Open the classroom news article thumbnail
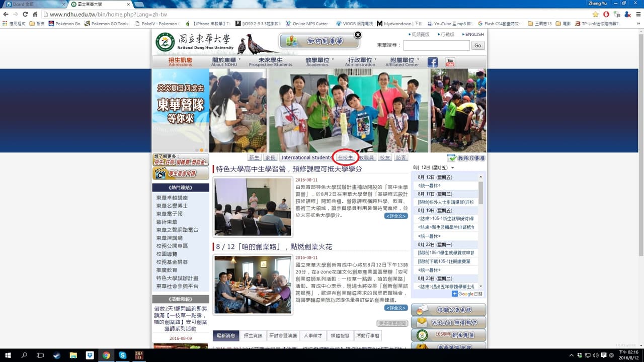The height and width of the screenshot is (362, 644). 253,207
